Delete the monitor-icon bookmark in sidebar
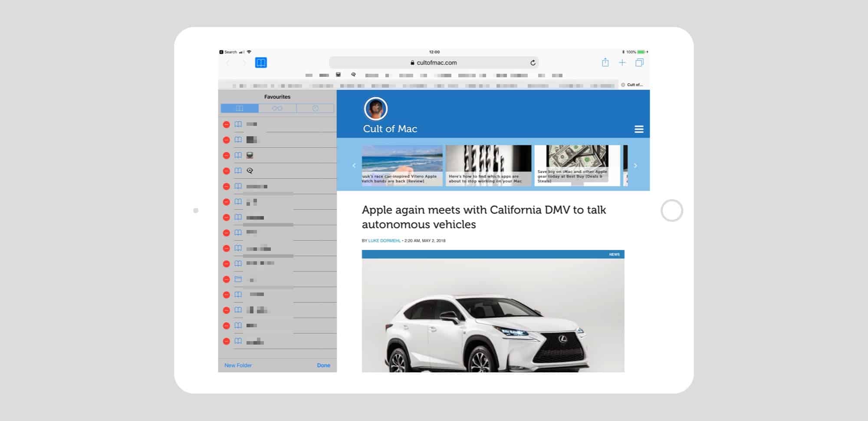The height and width of the screenshot is (421, 868). coord(226,155)
